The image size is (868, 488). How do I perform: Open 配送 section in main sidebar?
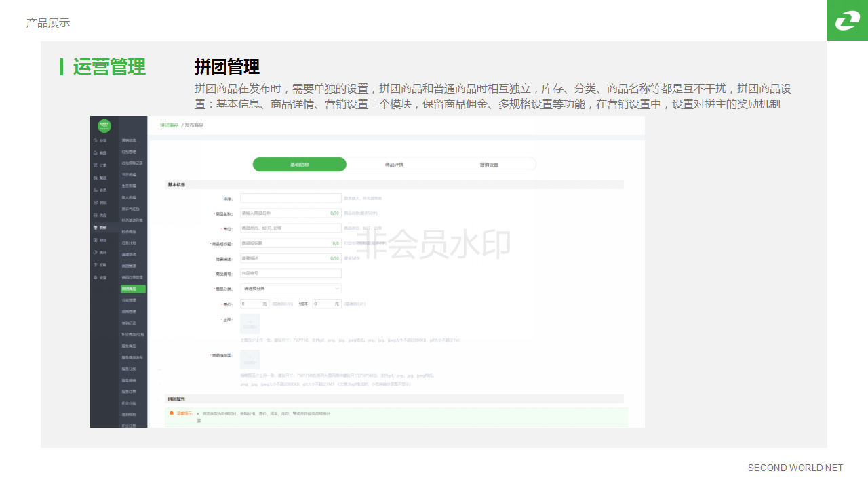pyautogui.click(x=100, y=178)
